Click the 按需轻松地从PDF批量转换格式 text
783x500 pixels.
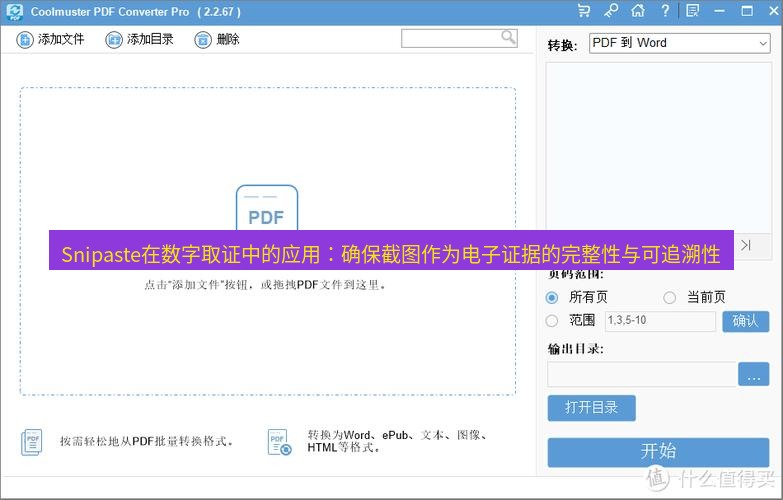pos(147,442)
